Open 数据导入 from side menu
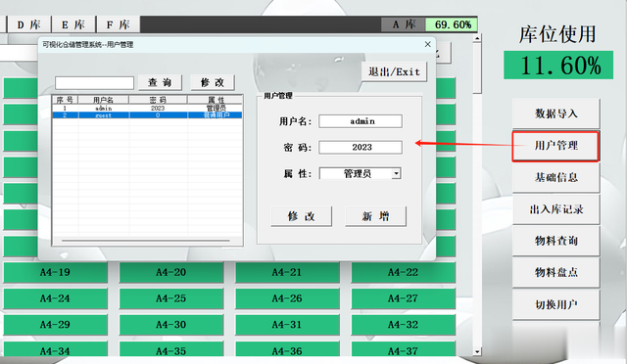The image size is (627, 364). 556,114
